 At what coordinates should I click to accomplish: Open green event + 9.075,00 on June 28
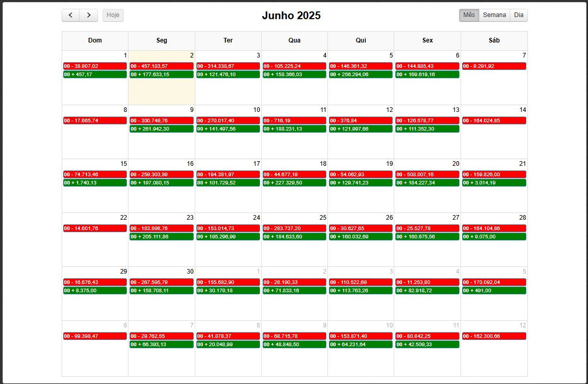coord(494,237)
